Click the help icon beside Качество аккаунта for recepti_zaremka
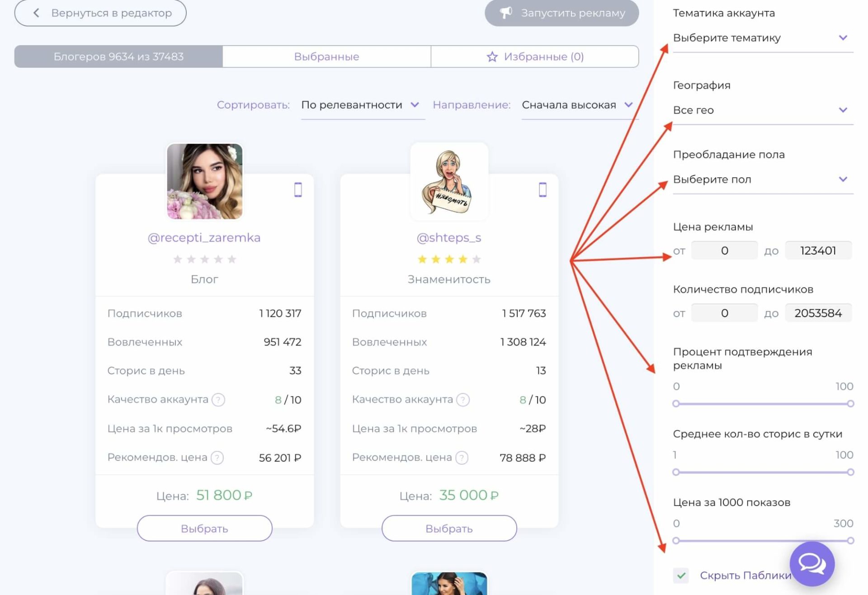 coord(218,400)
